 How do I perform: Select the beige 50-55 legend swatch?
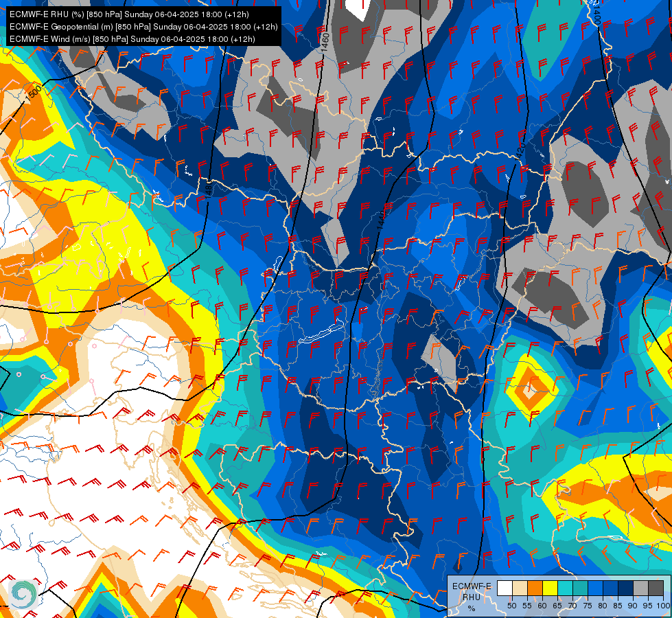click(520, 588)
